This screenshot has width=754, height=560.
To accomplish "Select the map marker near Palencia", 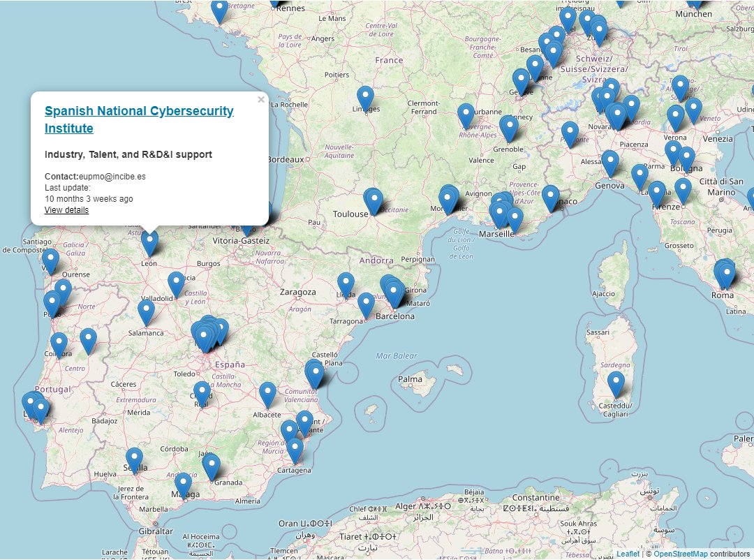I will 176,285.
